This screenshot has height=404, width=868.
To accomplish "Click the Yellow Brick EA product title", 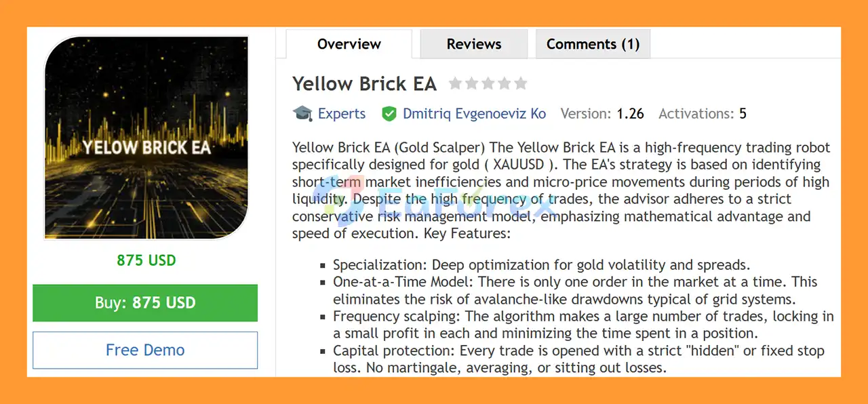I will (x=364, y=83).
